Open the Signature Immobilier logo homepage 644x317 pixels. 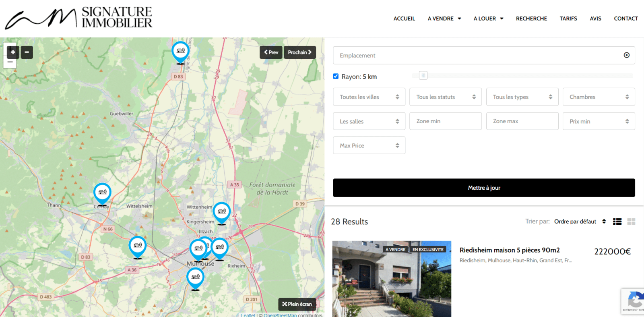click(x=78, y=18)
